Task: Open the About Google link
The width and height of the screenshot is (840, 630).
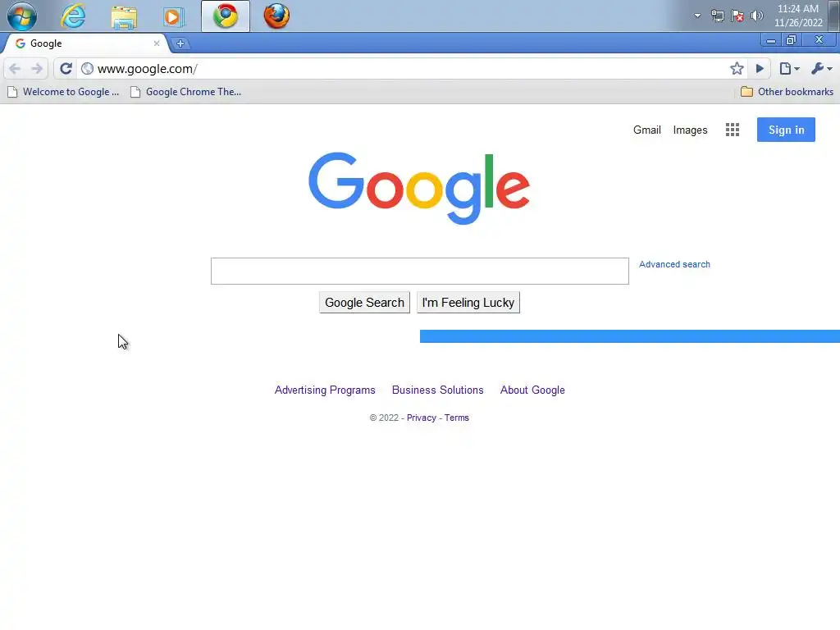Action: pos(532,390)
